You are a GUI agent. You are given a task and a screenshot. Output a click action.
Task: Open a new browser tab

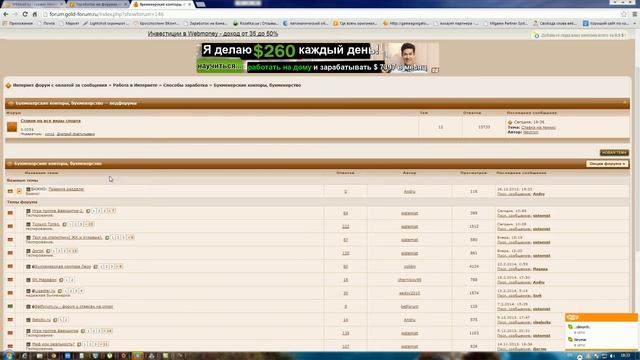click(x=200, y=4)
